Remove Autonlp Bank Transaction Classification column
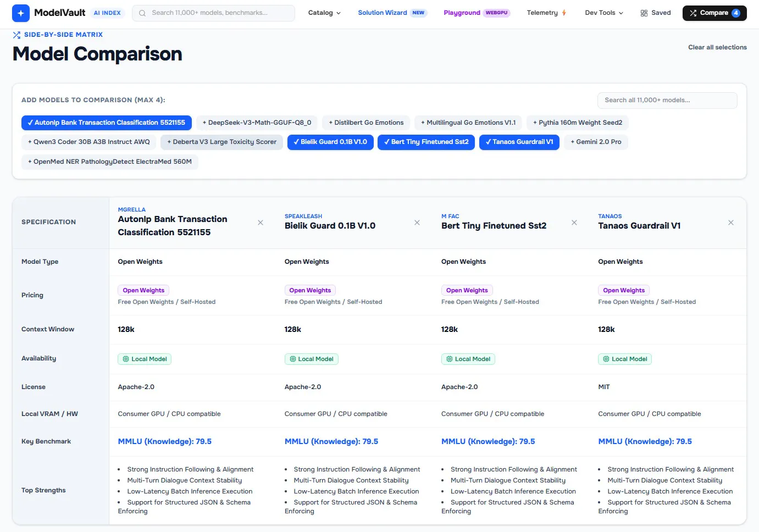The height and width of the screenshot is (532, 759). (x=261, y=223)
